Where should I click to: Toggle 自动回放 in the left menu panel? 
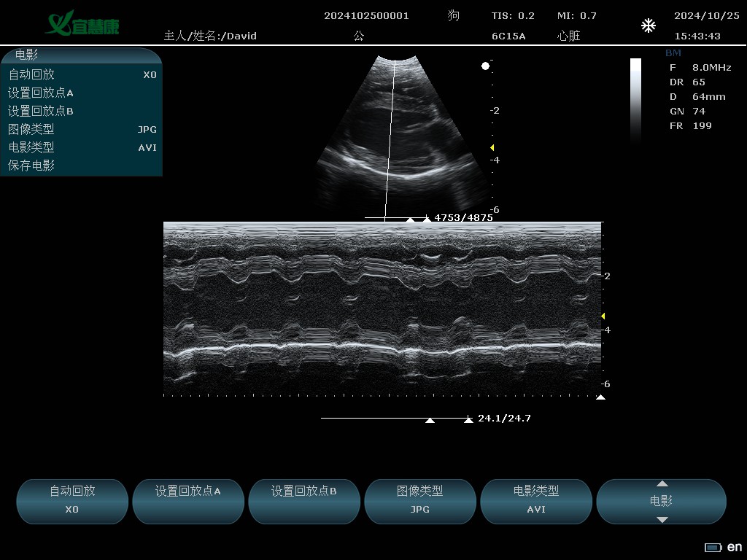(82, 74)
